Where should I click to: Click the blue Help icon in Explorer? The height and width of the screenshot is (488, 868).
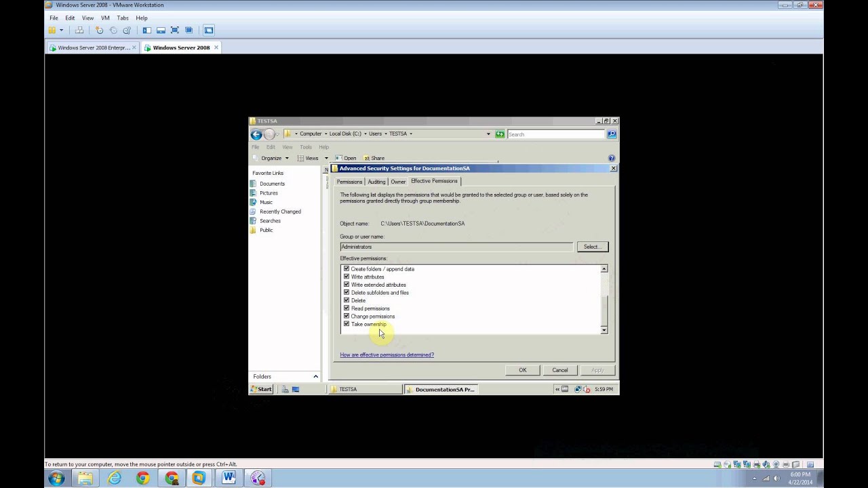(612, 158)
